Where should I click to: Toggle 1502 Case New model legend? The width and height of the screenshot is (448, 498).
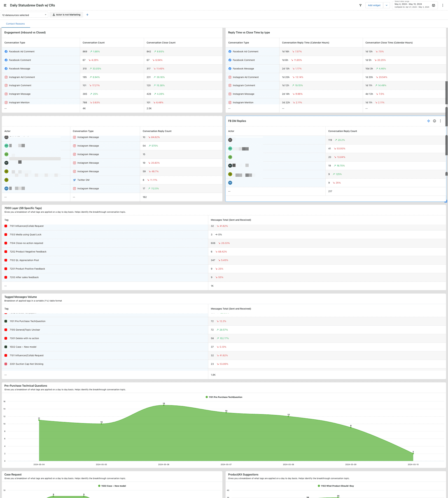click(x=112, y=486)
